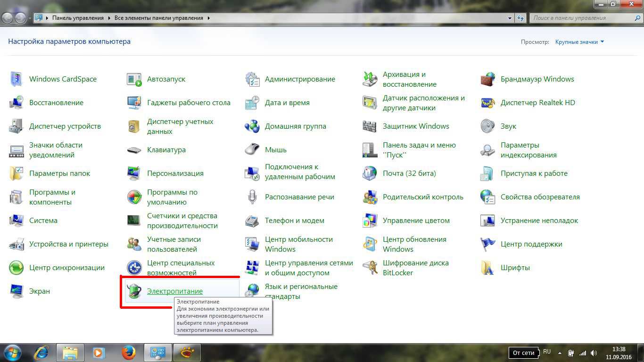Viewport: 644px width, 362px height.
Task: Click the Дата и время calendar icon
Action: coord(252,103)
